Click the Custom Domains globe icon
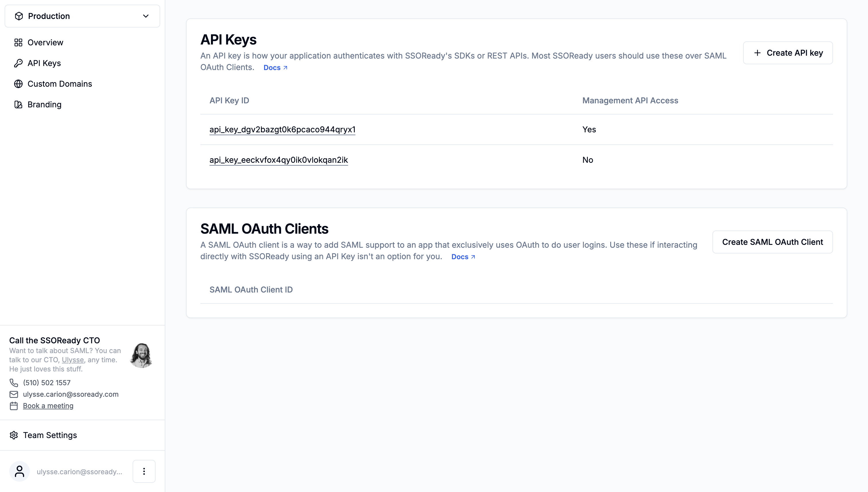The image size is (868, 492). (18, 84)
